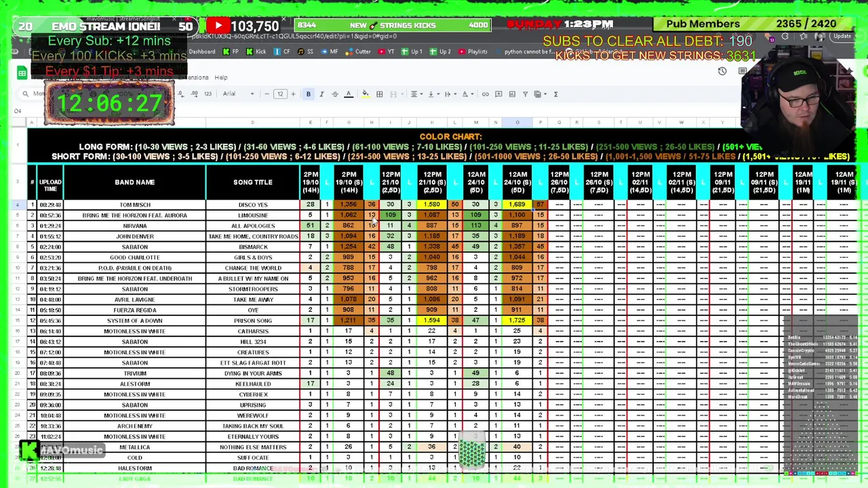
Task: Click the create filter icon
Action: [526, 94]
